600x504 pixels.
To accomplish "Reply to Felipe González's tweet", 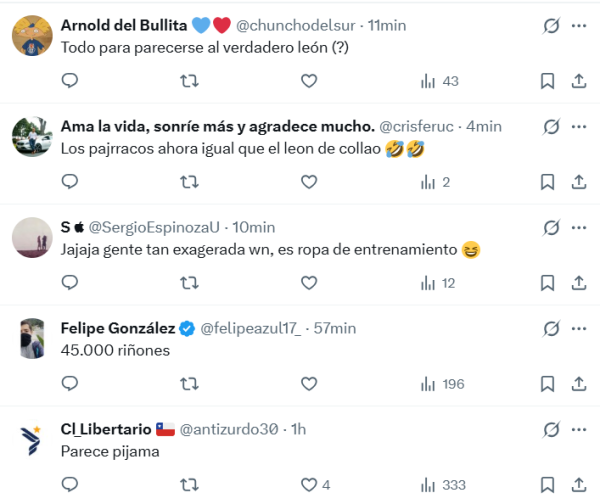I will pyautogui.click(x=70, y=384).
